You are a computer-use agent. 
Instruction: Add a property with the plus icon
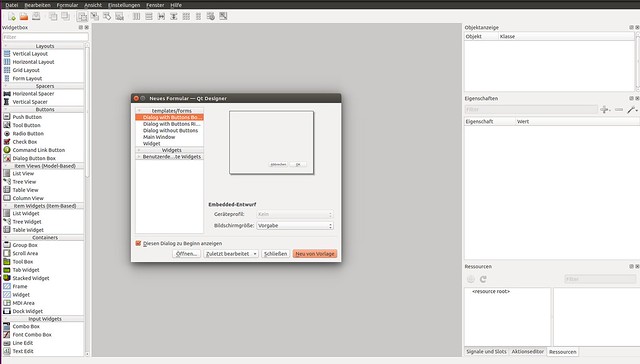coord(604,109)
